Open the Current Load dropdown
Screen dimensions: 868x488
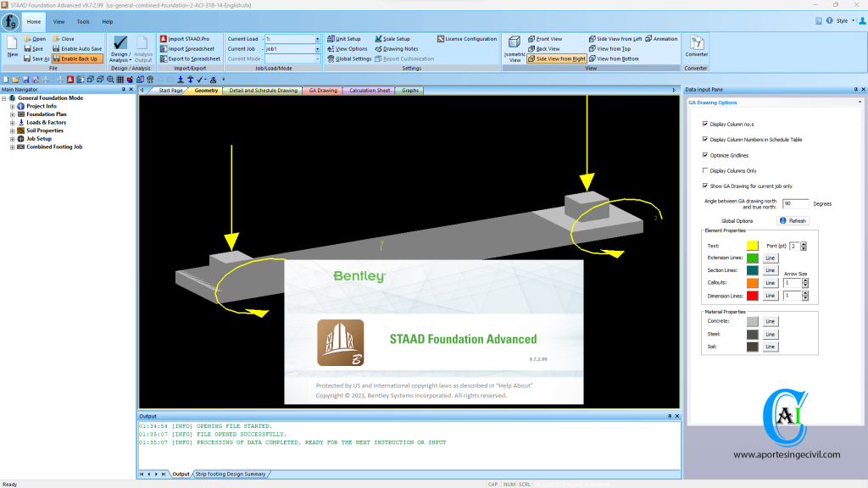[319, 37]
